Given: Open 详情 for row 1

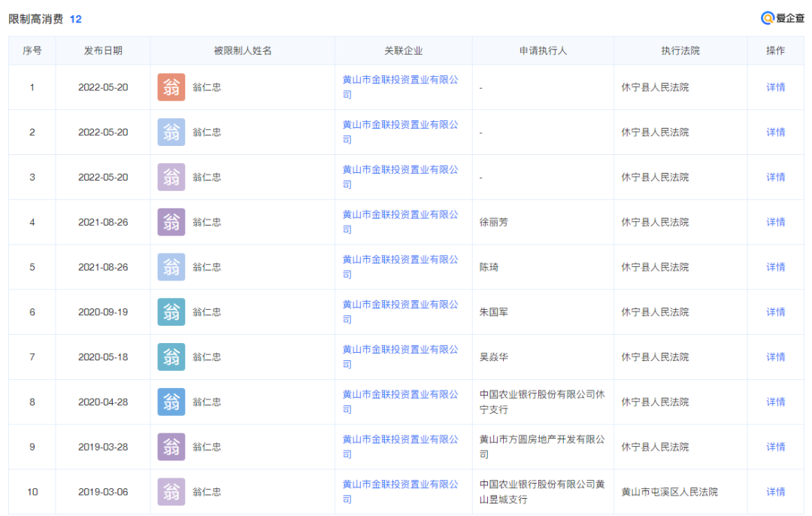Looking at the screenshot, I should click(776, 87).
